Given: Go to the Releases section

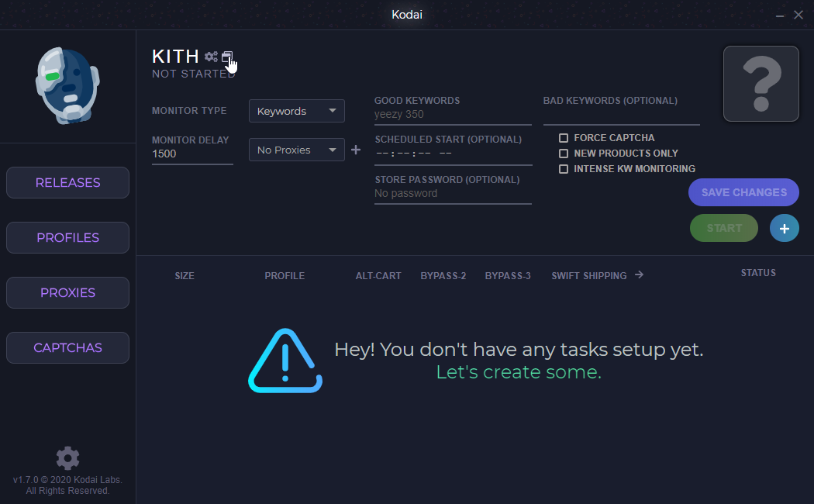Looking at the screenshot, I should 67,183.
